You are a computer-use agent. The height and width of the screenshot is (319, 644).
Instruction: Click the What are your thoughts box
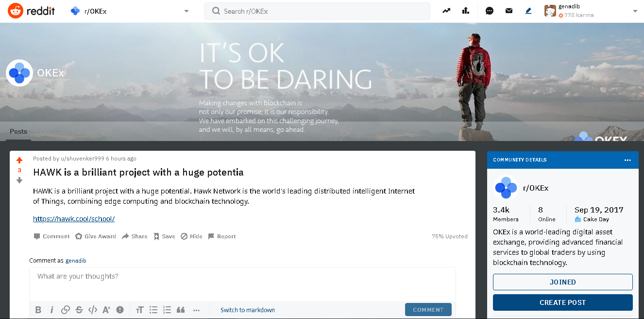242,284
